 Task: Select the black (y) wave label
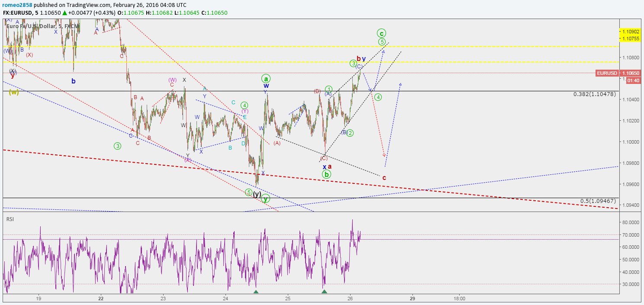(x=257, y=194)
